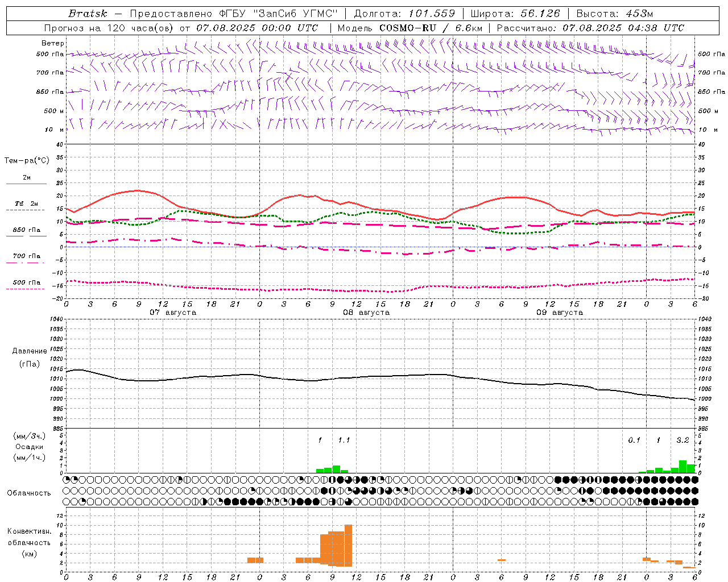Click the '09 августа' date label

coord(560,313)
